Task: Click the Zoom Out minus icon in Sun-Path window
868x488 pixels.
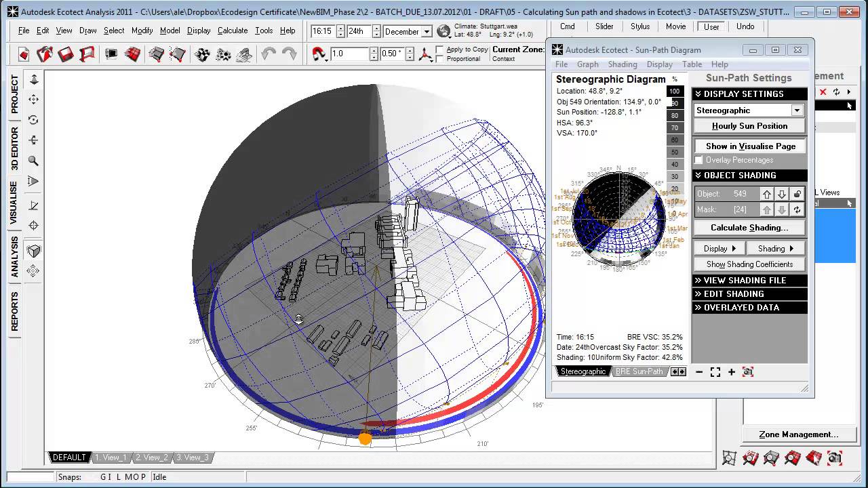Action: pyautogui.click(x=699, y=371)
